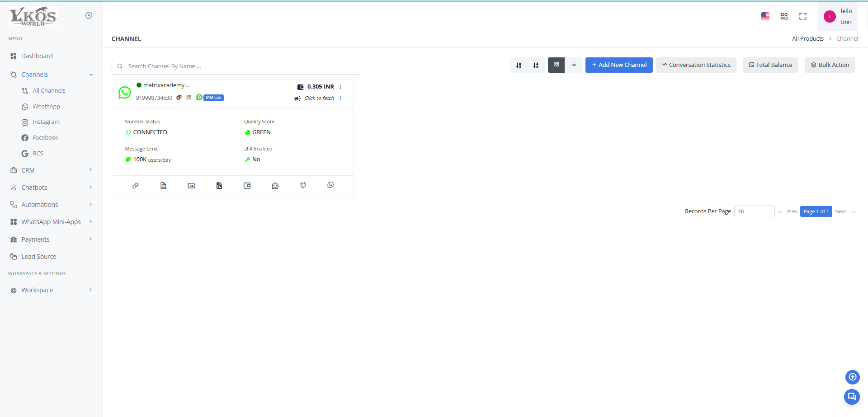868x417 pixels.
Task: Collapse the Channels menu in the sidebar
Action: point(51,75)
